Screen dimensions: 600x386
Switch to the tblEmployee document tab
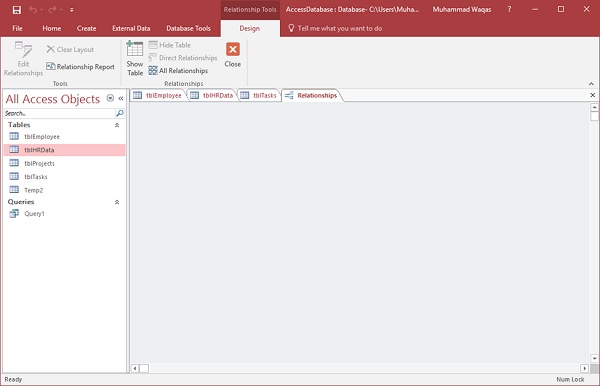tap(158, 95)
